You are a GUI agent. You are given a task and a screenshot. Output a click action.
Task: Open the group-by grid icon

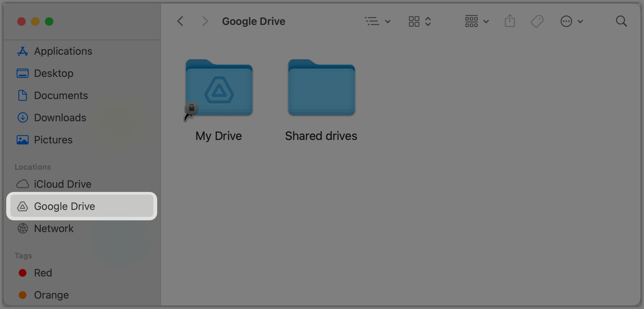(x=472, y=21)
